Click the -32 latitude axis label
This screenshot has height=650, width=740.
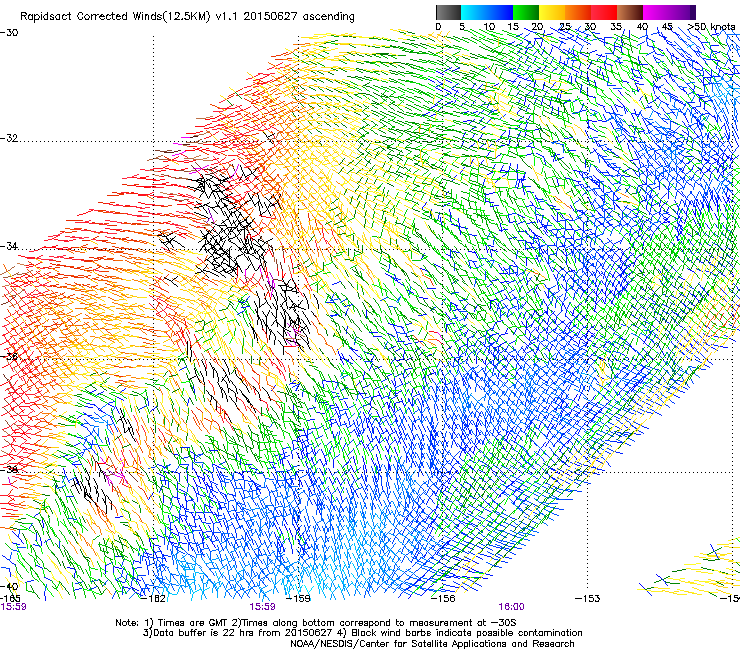9,138
